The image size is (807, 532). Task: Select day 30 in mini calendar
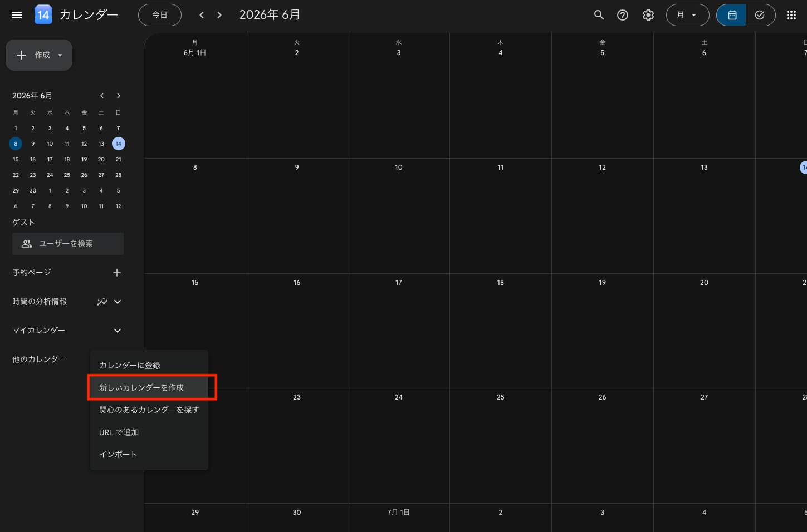pos(33,190)
